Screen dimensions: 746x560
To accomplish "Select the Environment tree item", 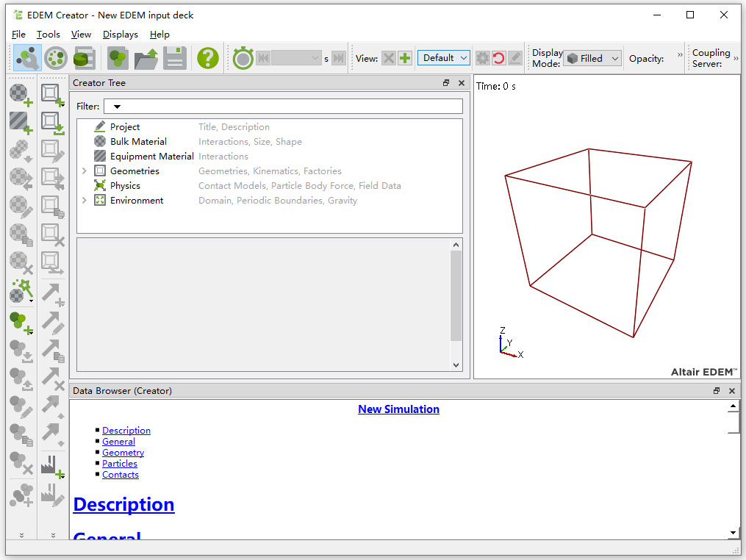I will 137,201.
